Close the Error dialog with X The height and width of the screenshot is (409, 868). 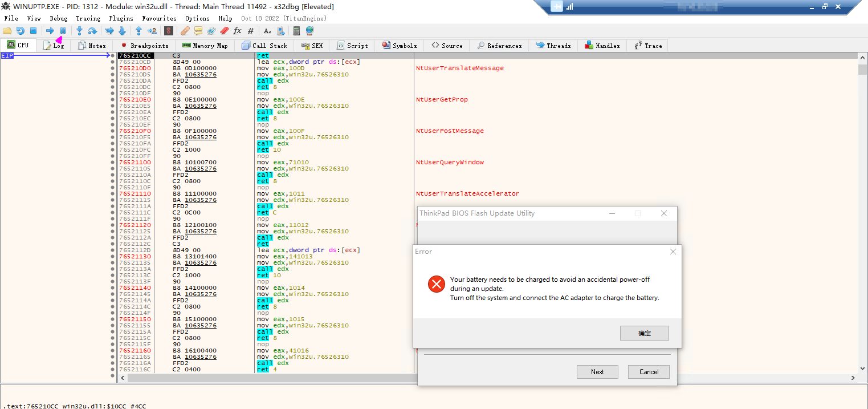click(673, 252)
